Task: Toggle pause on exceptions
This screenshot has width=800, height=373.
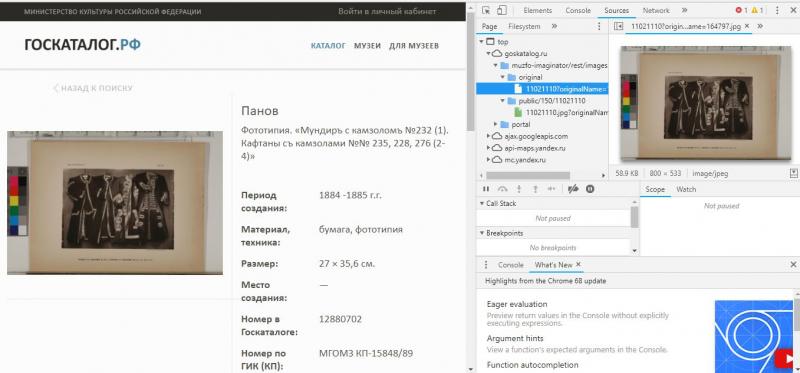Action: (590, 189)
